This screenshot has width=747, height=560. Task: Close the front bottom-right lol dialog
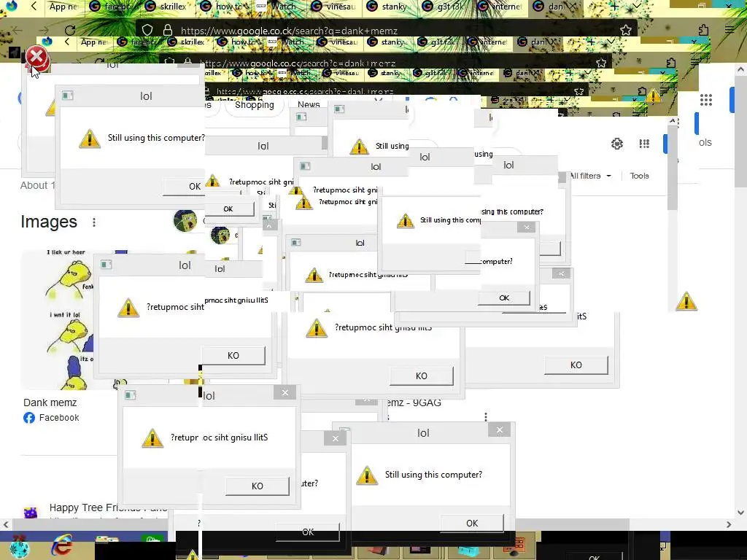coord(499,430)
